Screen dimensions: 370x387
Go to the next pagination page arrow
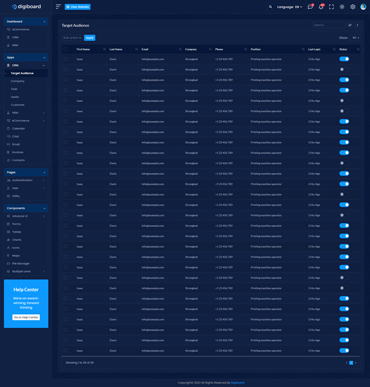pyautogui.click(x=356, y=363)
